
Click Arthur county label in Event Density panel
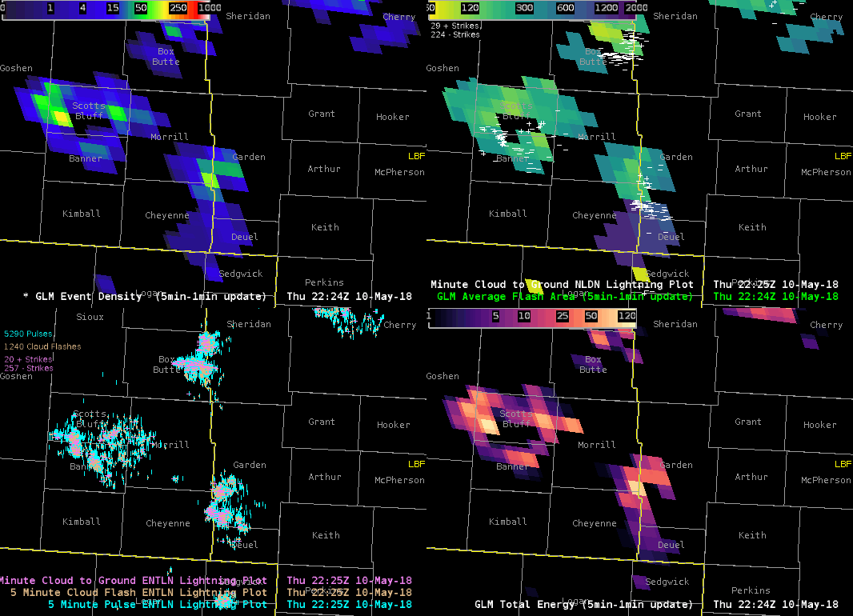[x=324, y=169]
